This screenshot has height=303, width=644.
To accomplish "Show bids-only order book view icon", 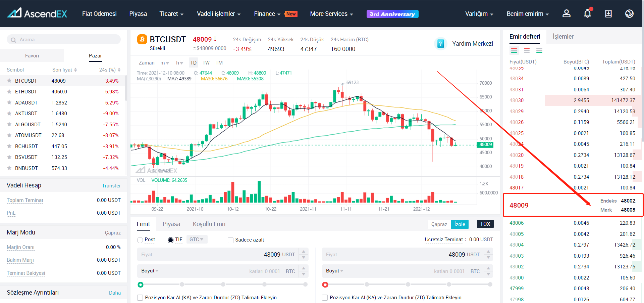I will coord(539,50).
